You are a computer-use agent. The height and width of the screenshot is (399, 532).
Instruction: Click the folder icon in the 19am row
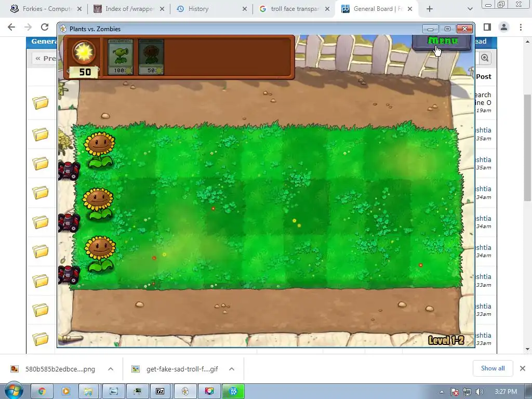(x=41, y=102)
